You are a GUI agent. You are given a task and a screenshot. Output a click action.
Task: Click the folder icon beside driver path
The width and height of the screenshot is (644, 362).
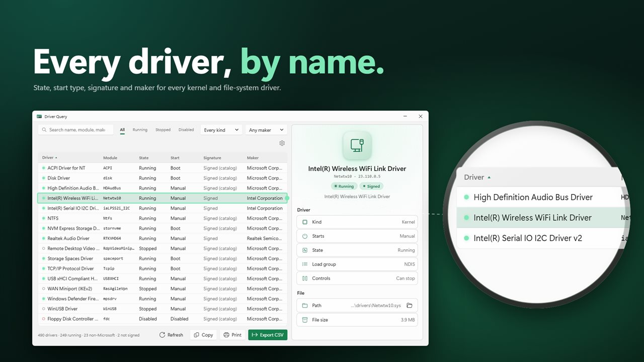click(x=410, y=305)
